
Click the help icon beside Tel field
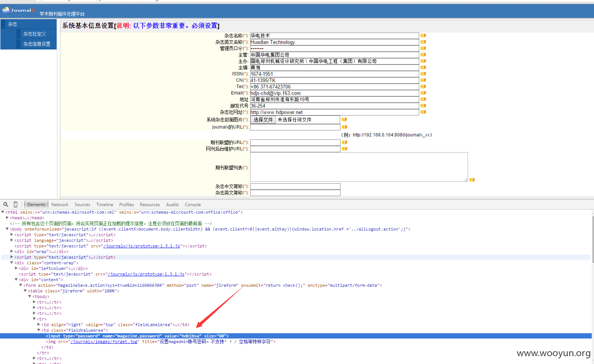423,87
